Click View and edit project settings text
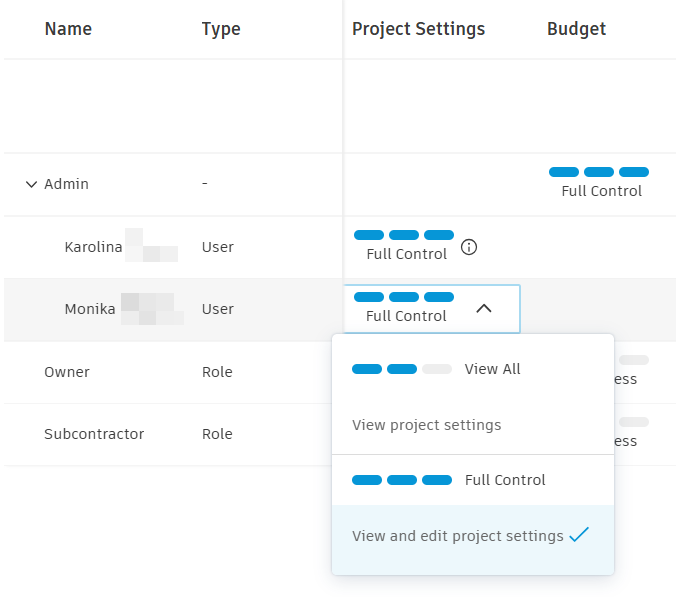Viewport: 676px width, 597px height. (x=457, y=536)
